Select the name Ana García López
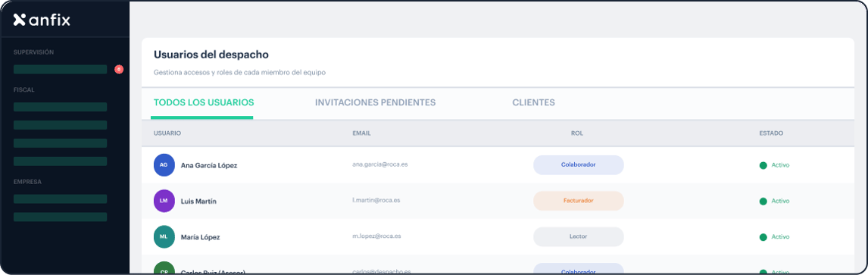Viewport: 868px width, 275px height. tap(209, 165)
